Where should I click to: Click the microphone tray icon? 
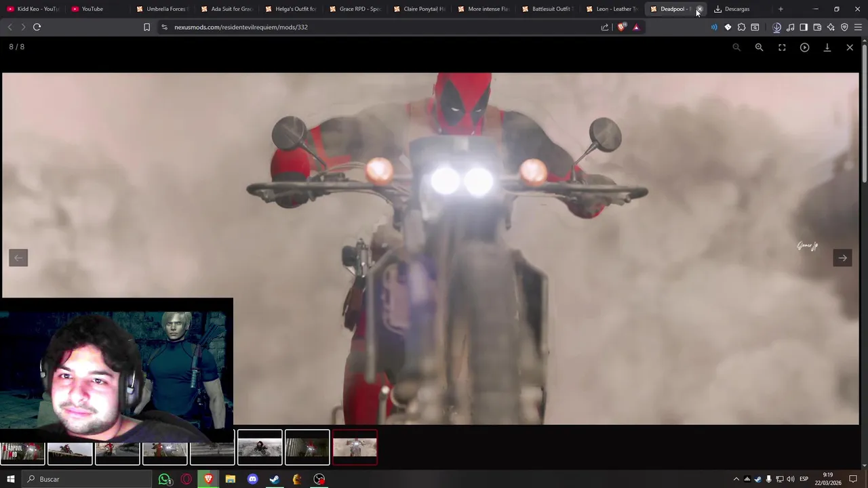pyautogui.click(x=768, y=479)
